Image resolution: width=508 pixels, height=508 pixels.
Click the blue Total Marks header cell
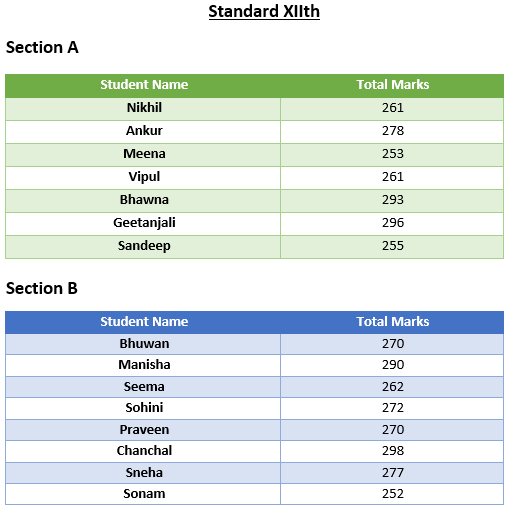(x=392, y=322)
